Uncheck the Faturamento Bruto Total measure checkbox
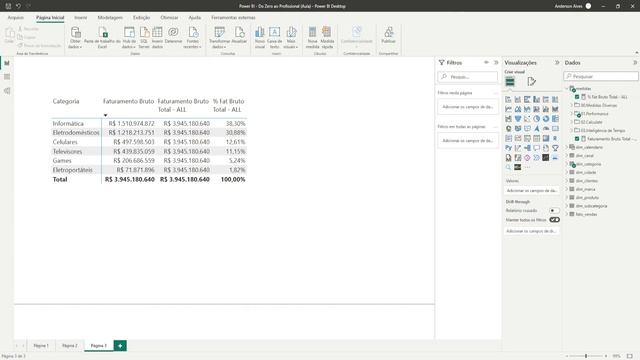 (577, 139)
